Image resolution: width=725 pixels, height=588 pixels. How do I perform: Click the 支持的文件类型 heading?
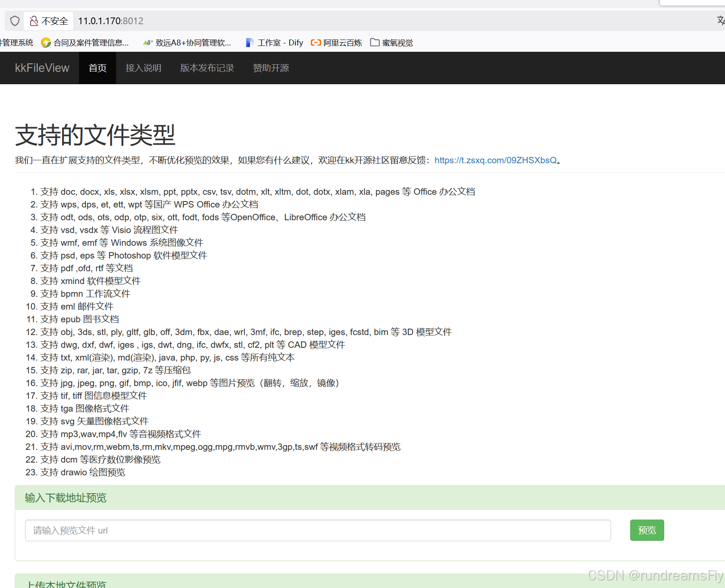tap(95, 135)
